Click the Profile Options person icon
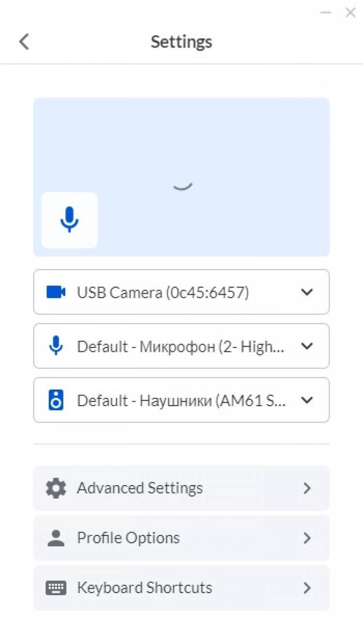 coord(56,538)
